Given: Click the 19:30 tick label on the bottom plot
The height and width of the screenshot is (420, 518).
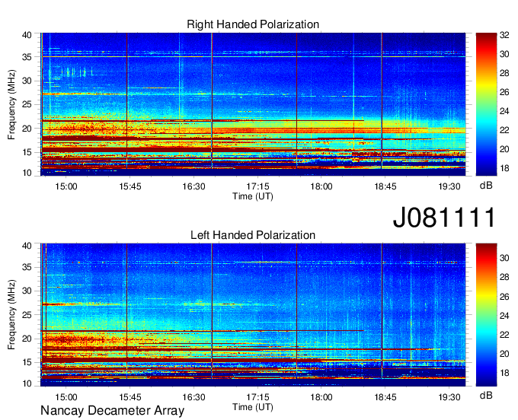Looking at the screenshot, I should [x=449, y=397].
